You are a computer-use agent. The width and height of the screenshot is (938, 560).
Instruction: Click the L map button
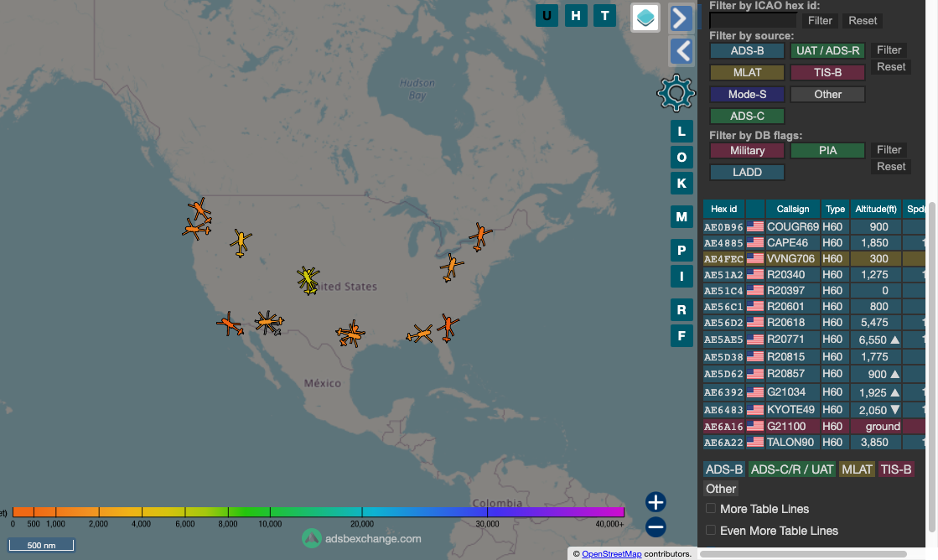pos(681,131)
